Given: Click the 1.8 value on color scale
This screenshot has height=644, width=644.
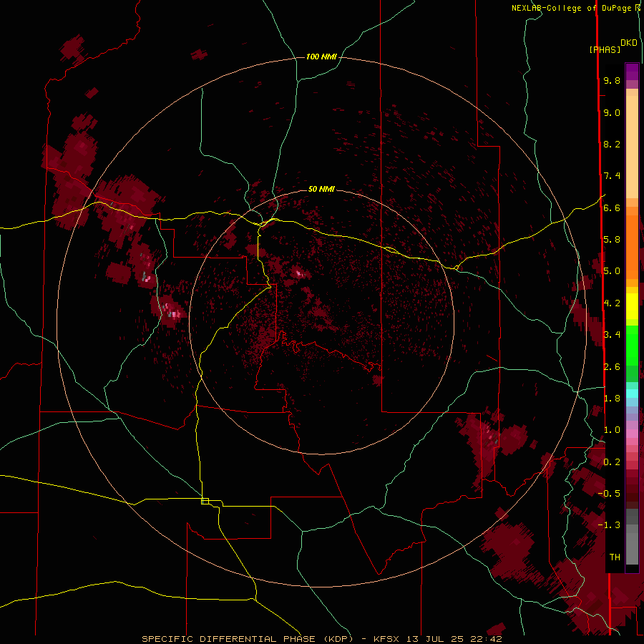Looking at the screenshot, I should point(612,399).
